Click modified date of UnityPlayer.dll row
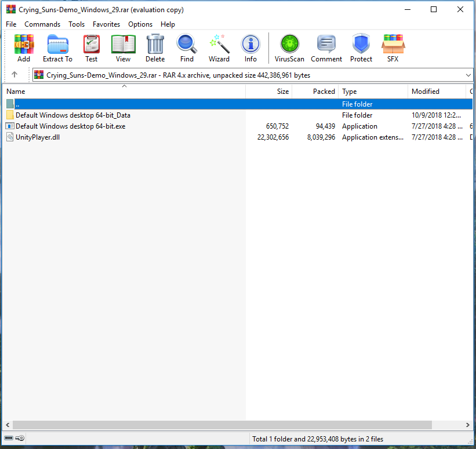 [437, 137]
